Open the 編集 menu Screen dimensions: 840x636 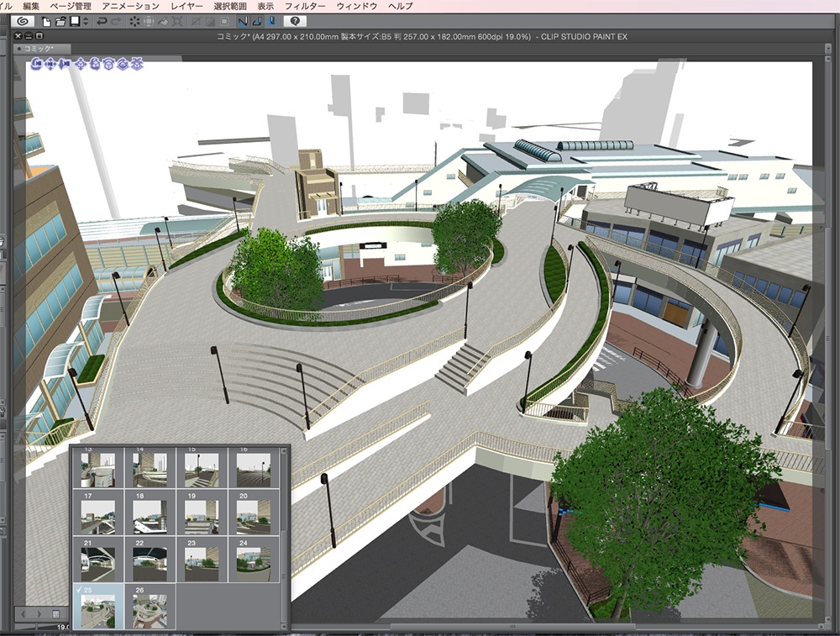pos(32,6)
